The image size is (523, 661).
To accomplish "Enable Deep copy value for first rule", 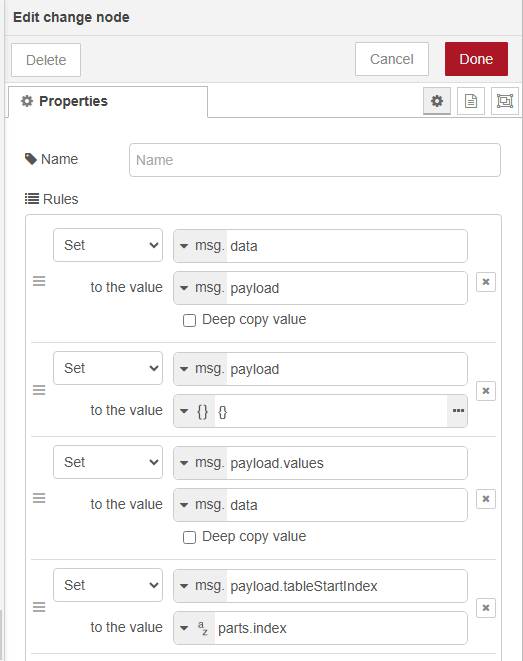I will (x=189, y=320).
